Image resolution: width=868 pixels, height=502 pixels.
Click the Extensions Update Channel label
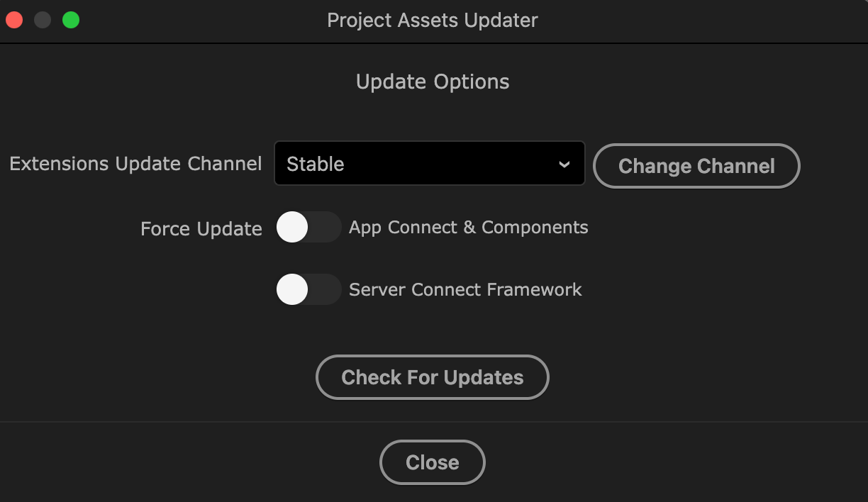135,164
